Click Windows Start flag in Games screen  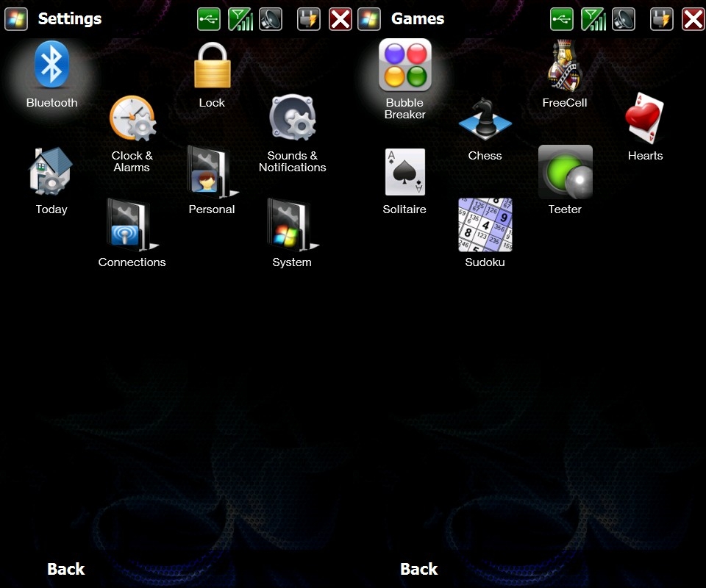[369, 19]
